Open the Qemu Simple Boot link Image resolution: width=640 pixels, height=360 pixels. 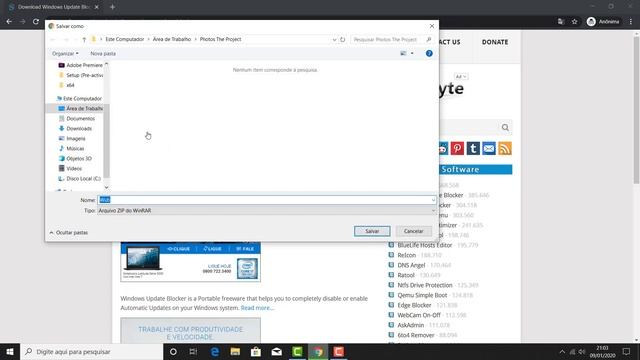(x=422, y=295)
